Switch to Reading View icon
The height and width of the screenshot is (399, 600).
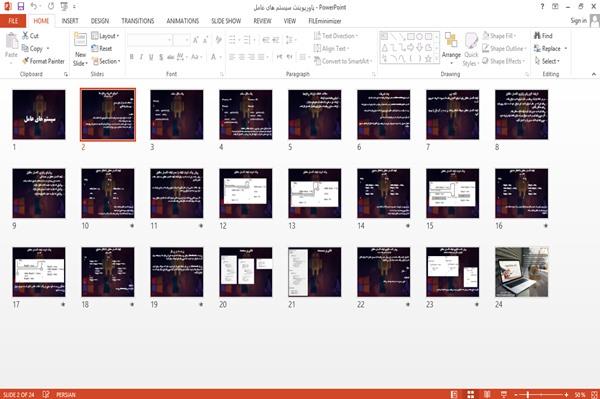[487, 394]
